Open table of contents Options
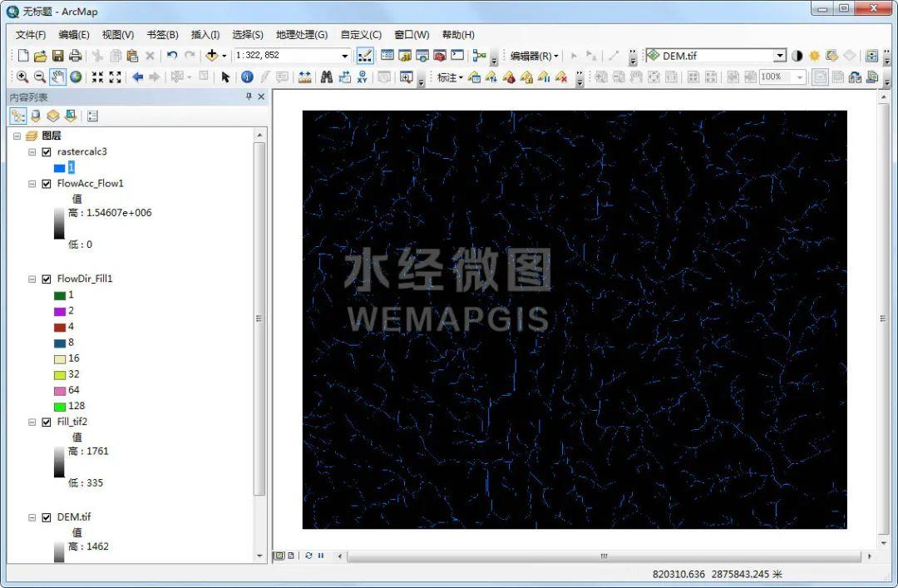 tap(92, 116)
